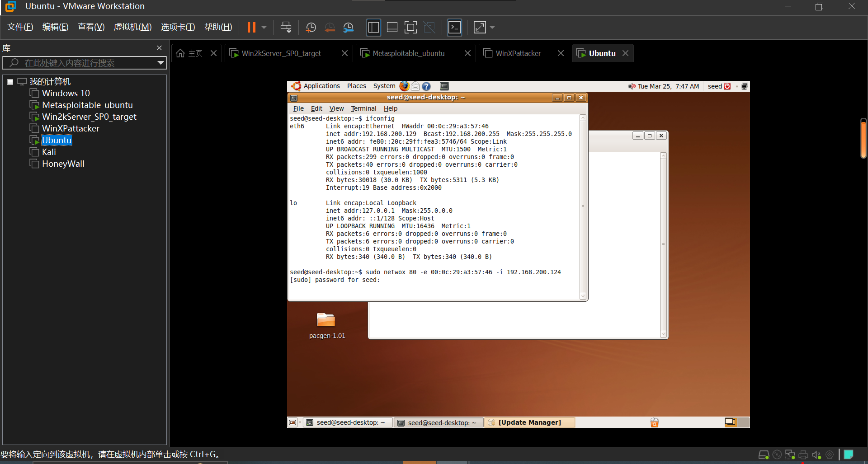The height and width of the screenshot is (464, 868).
Task: Open the 虚拟机(M) menu
Action: tap(132, 27)
